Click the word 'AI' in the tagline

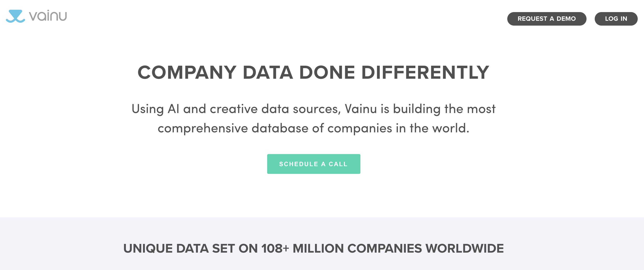coord(173,109)
